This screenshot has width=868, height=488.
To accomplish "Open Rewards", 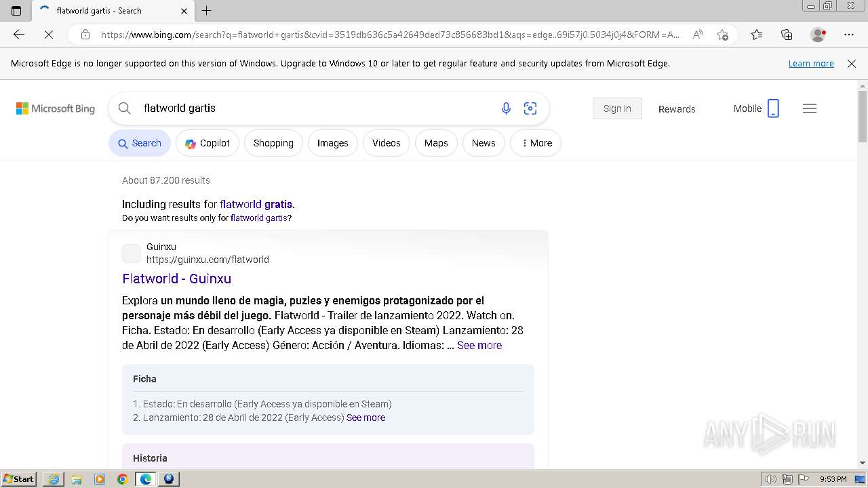I will [x=677, y=109].
